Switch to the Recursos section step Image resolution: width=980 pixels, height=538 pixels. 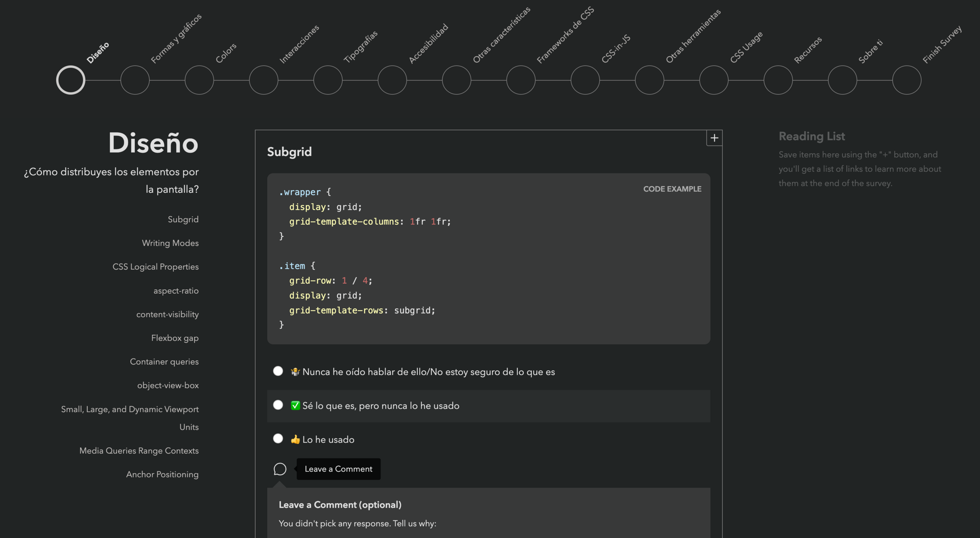778,80
